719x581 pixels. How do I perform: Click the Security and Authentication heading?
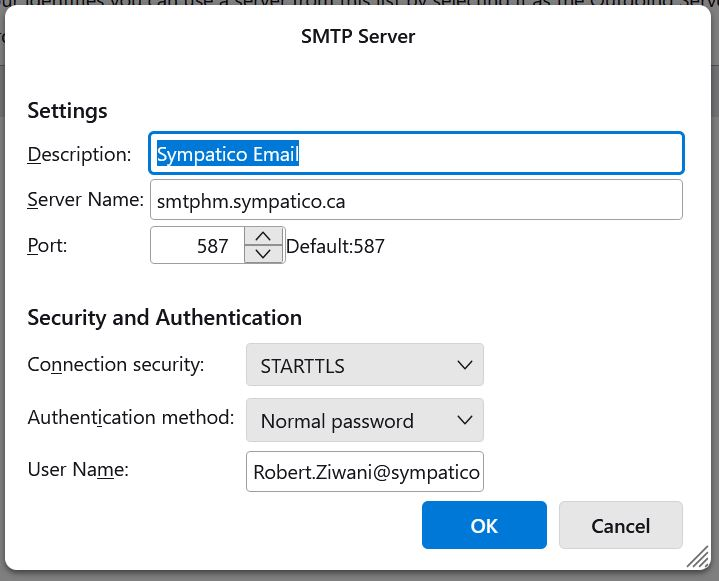164,318
